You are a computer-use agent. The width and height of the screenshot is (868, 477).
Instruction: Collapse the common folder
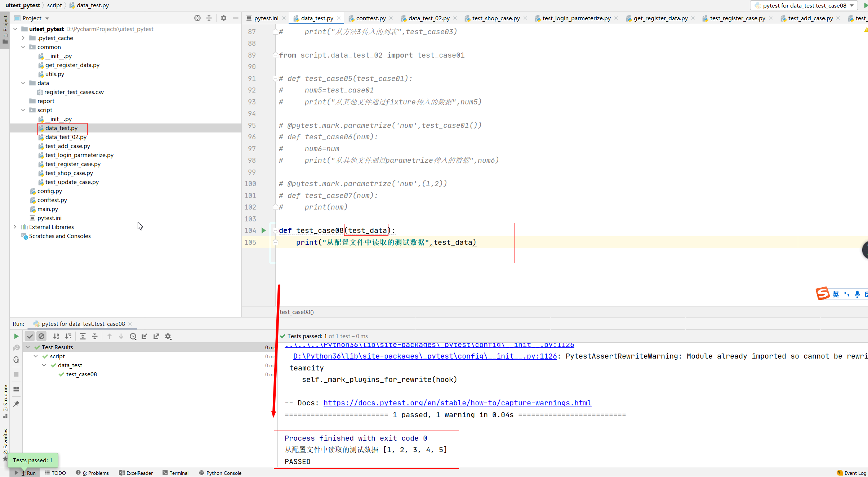(23, 47)
